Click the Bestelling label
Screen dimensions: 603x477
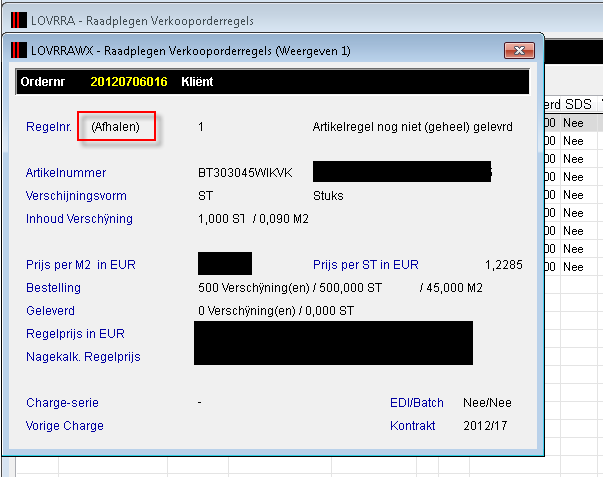tap(53, 288)
